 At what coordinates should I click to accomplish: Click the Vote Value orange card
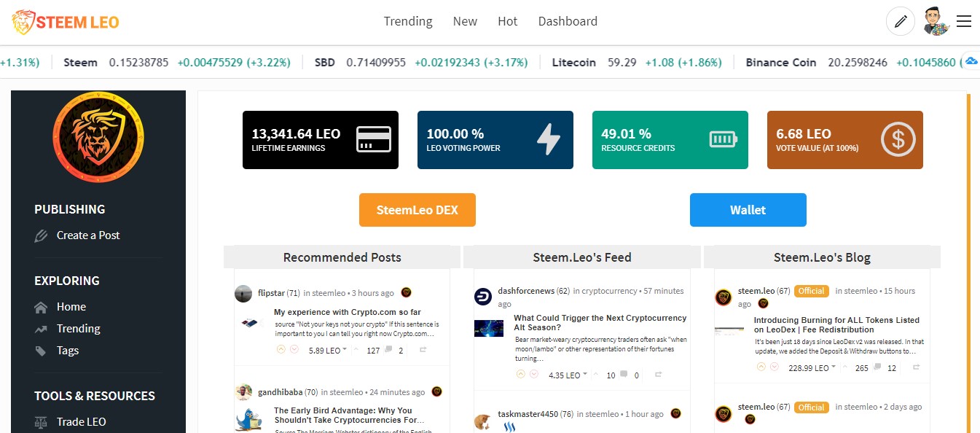845,140
